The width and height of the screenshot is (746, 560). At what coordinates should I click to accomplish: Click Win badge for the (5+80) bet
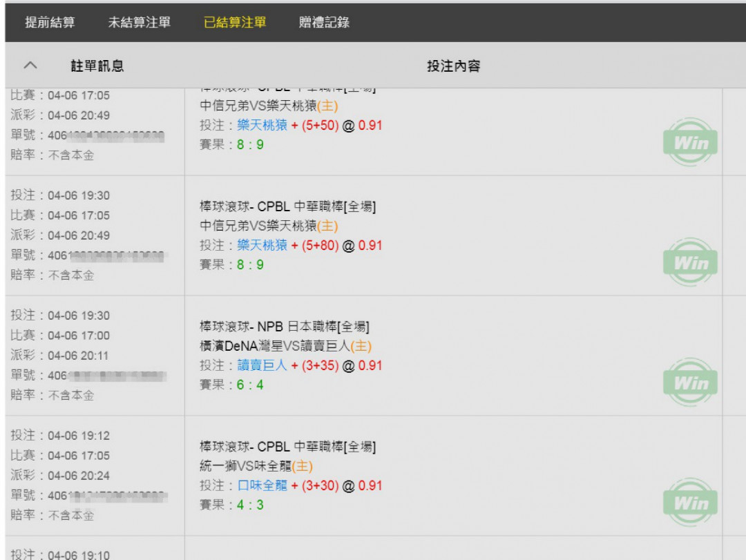[690, 262]
